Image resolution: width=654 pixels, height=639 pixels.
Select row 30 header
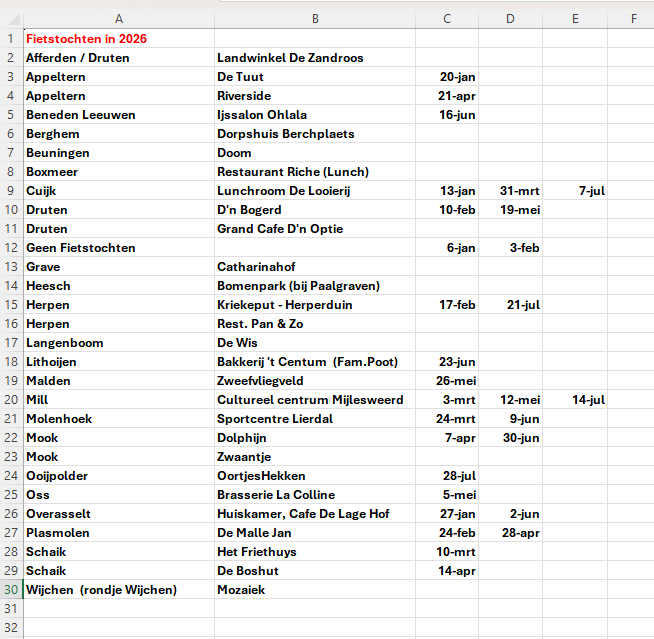pos(11,589)
